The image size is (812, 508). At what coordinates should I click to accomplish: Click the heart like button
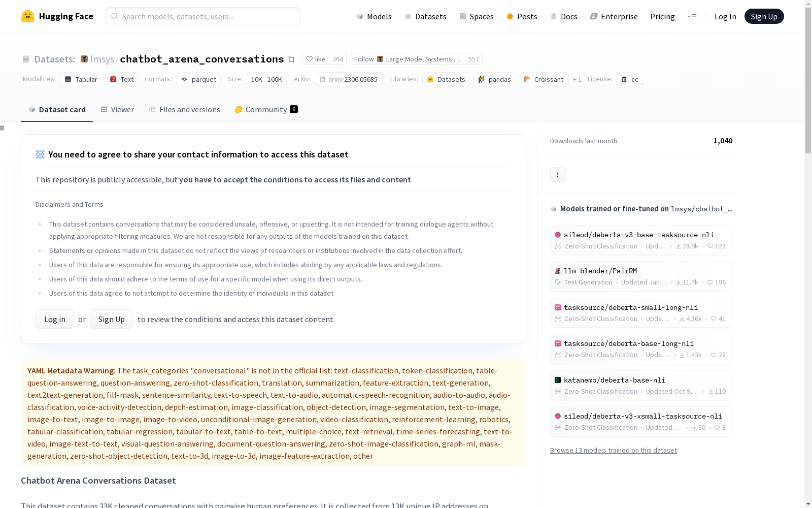(x=316, y=59)
